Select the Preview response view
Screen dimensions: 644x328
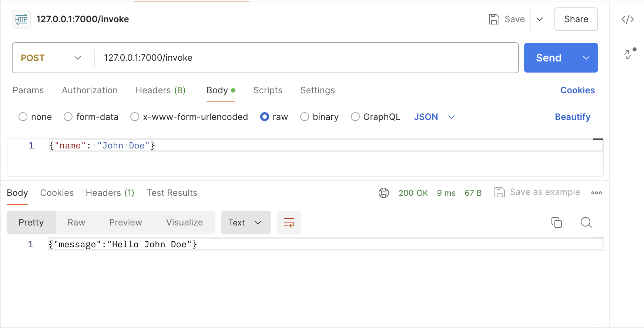125,222
